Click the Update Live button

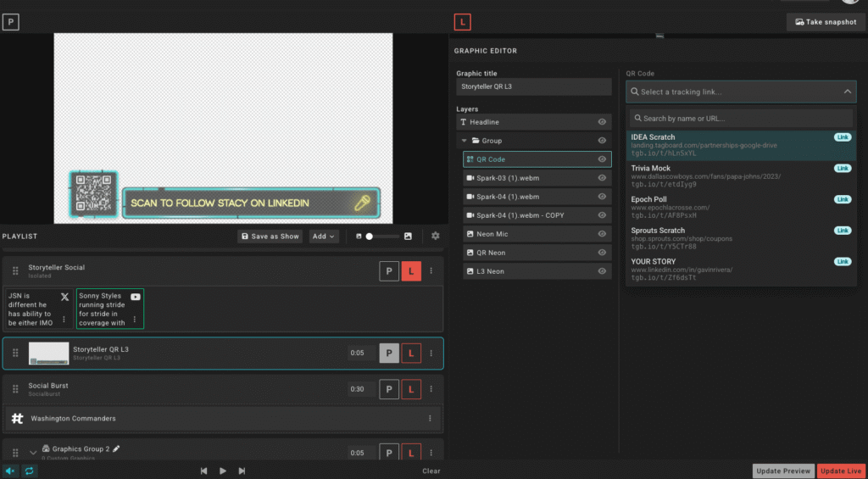840,471
